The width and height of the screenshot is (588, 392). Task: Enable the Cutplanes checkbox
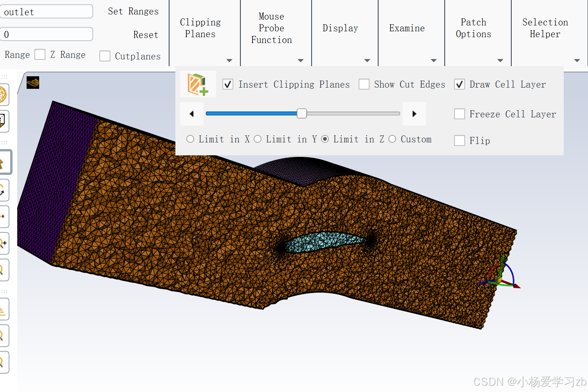(x=105, y=56)
